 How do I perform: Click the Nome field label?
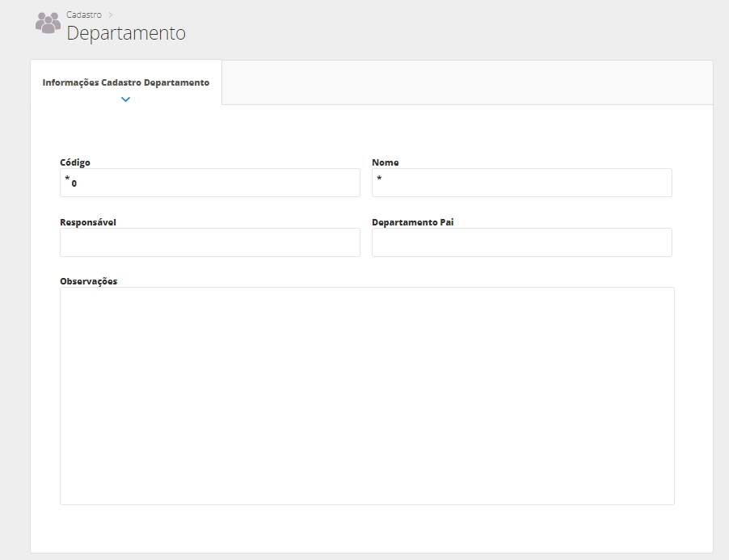click(x=385, y=162)
